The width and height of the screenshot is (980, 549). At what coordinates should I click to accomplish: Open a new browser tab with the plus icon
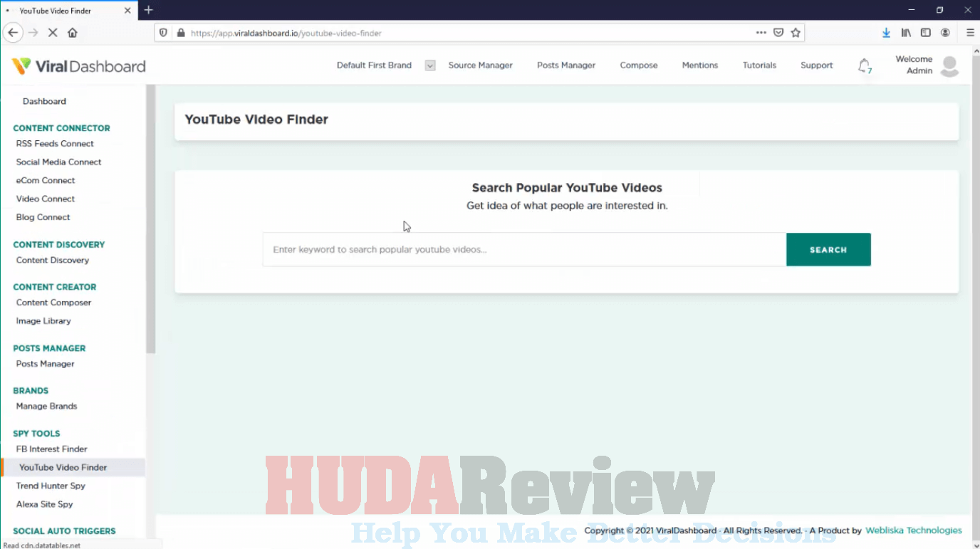coord(148,10)
